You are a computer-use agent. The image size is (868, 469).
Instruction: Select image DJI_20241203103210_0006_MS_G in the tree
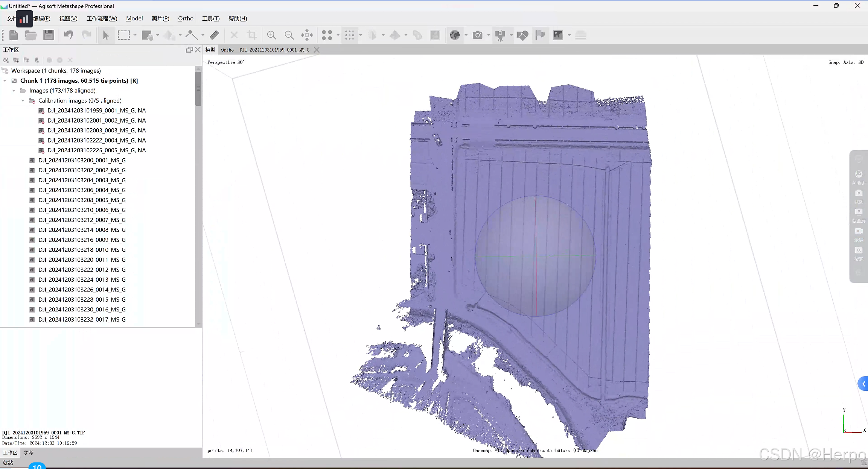coord(82,210)
